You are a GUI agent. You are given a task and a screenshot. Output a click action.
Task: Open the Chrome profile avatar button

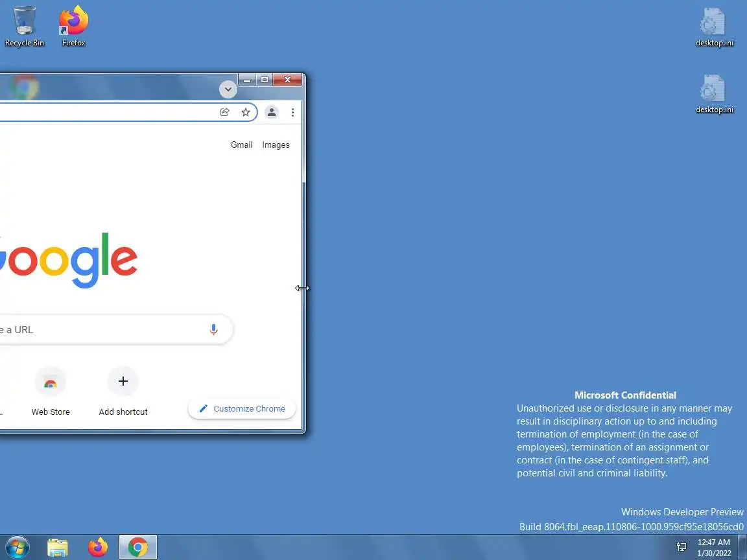point(272,112)
